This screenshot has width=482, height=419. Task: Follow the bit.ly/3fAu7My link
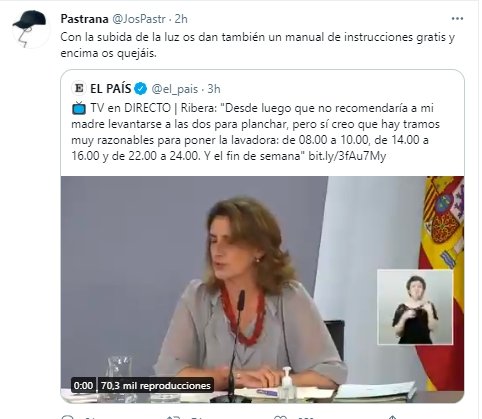click(347, 156)
